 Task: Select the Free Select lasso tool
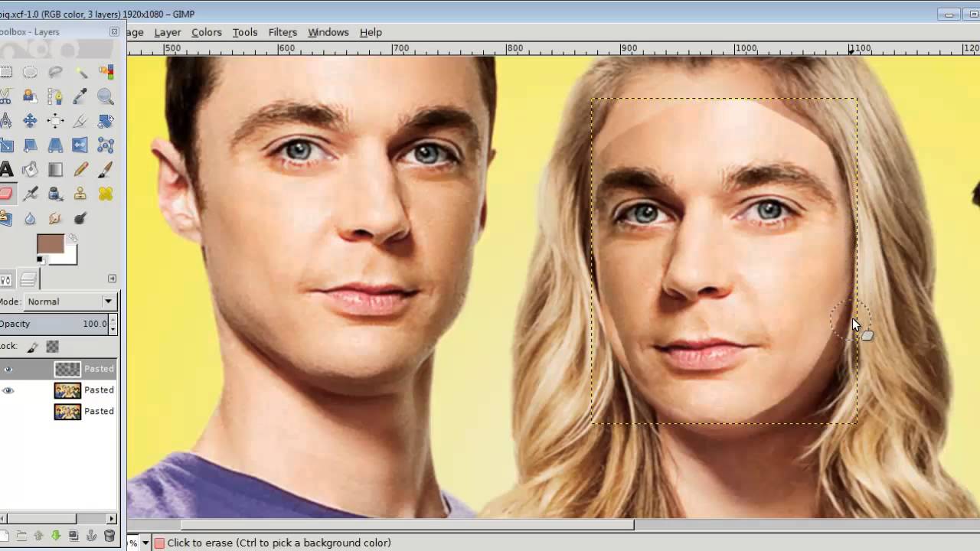coord(55,72)
